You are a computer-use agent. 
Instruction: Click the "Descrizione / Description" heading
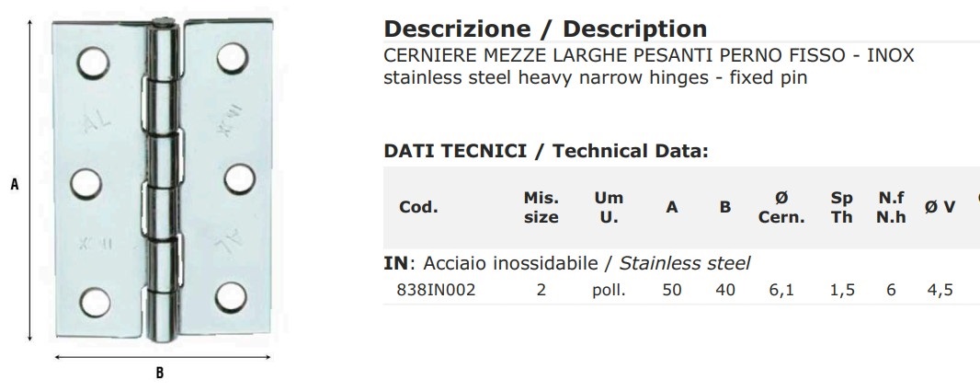[x=545, y=29]
